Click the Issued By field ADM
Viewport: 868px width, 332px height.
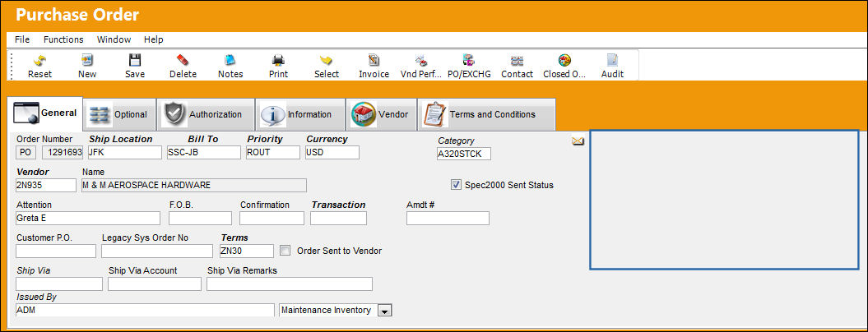[145, 311]
